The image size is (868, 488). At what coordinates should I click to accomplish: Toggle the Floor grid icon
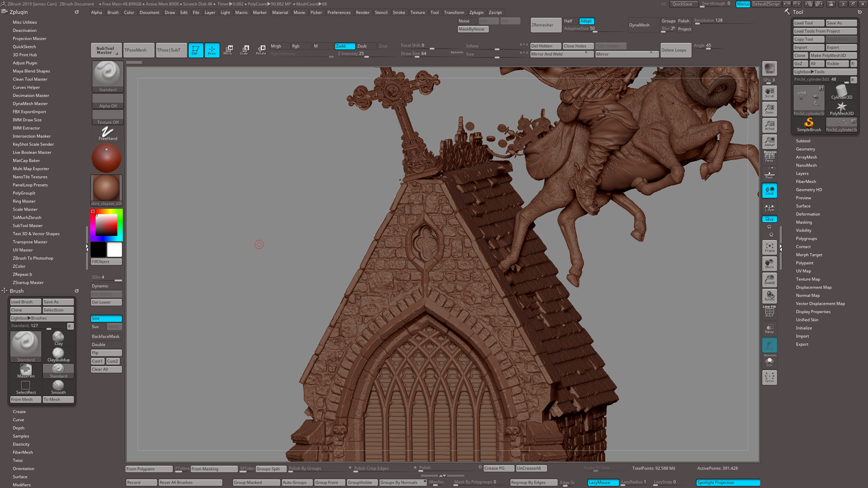[769, 174]
